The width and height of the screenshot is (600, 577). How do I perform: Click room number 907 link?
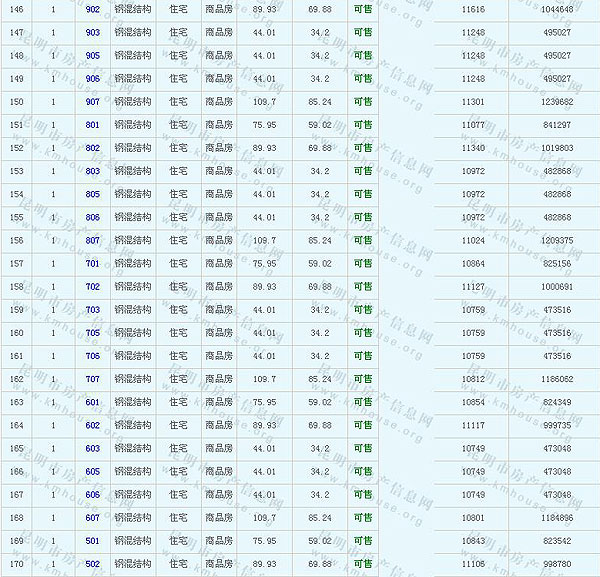(x=93, y=101)
